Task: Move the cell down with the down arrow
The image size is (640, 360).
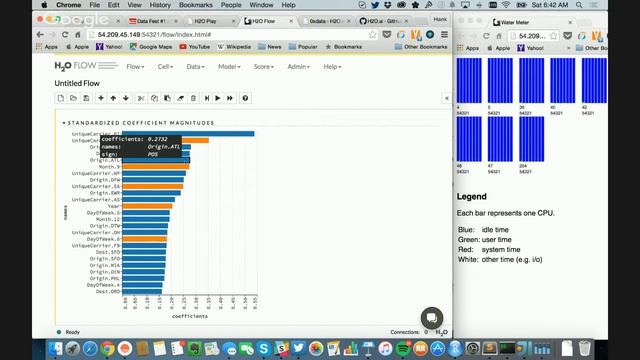Action: (126, 98)
